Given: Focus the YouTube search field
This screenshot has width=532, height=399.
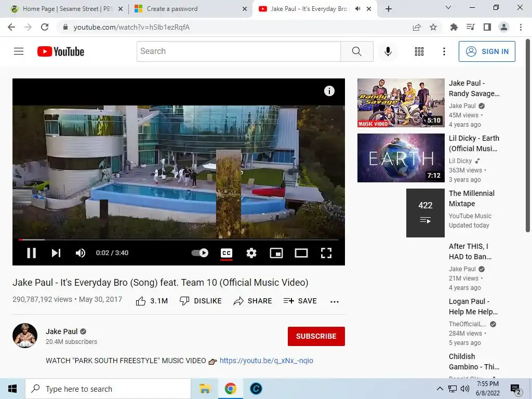Looking at the screenshot, I should point(238,51).
